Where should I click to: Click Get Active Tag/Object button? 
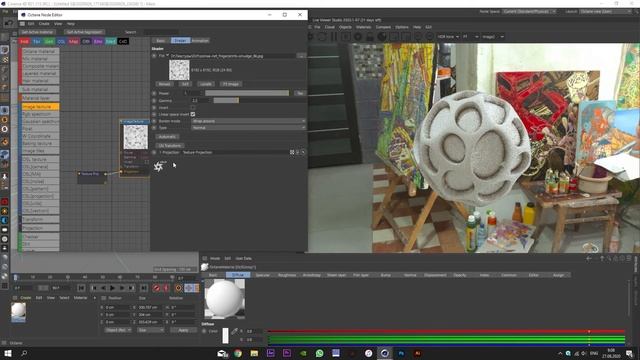[x=84, y=32]
